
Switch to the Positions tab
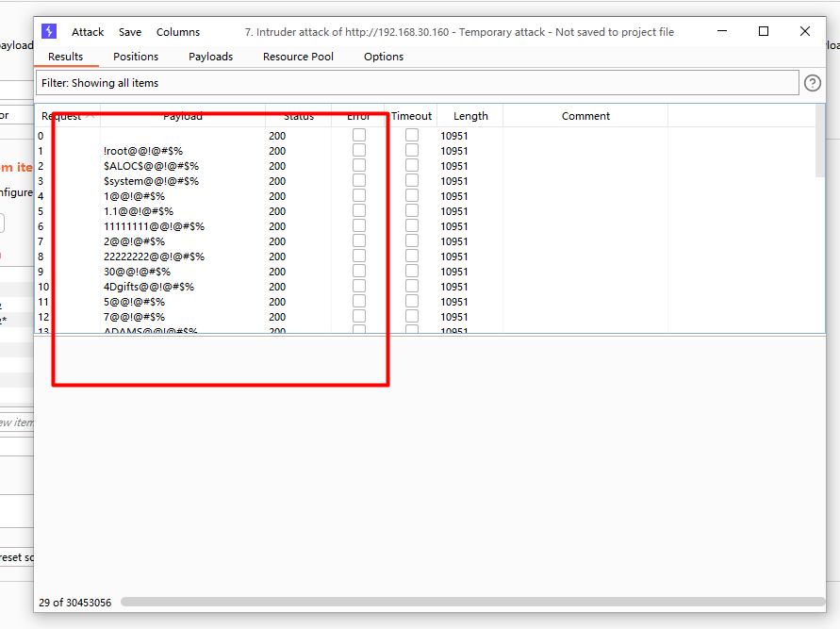[x=135, y=56]
